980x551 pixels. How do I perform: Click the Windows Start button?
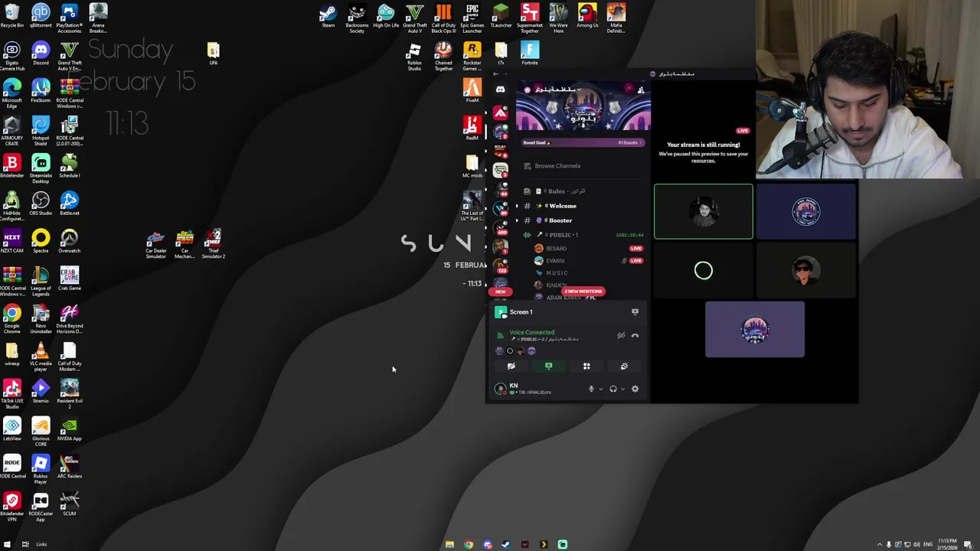coord(8,544)
